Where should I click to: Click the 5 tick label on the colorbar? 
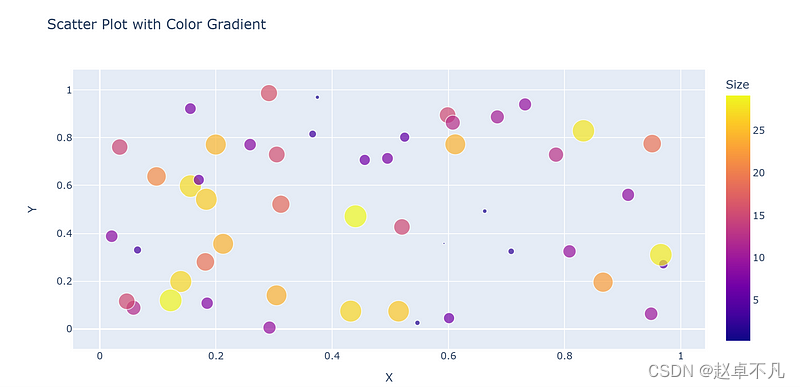pyautogui.click(x=756, y=300)
